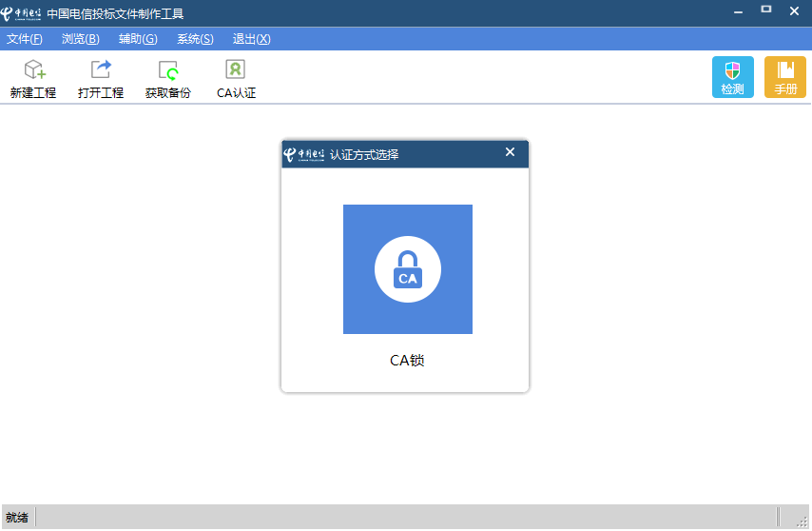The height and width of the screenshot is (531, 812).
Task: Click the 认证方式选择 dialog title
Action: [x=364, y=154]
